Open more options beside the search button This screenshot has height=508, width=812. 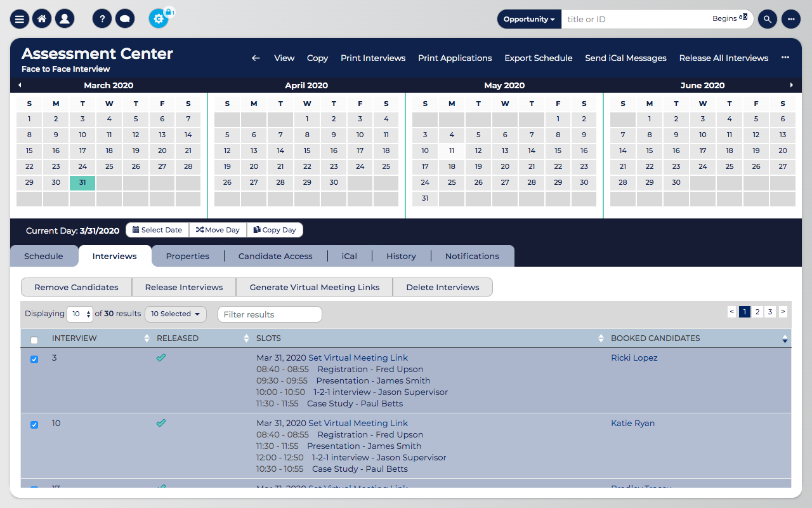point(791,19)
